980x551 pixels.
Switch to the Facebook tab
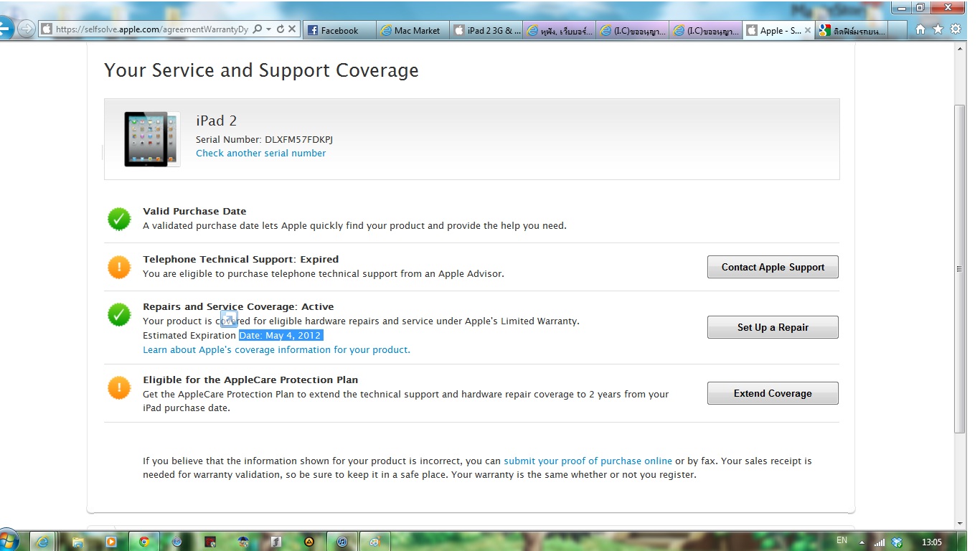tap(339, 30)
